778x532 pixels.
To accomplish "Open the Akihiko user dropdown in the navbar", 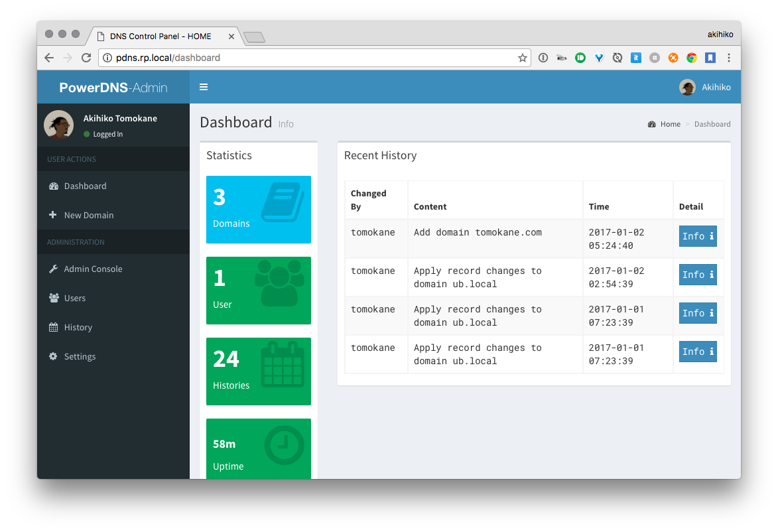I will click(x=706, y=87).
